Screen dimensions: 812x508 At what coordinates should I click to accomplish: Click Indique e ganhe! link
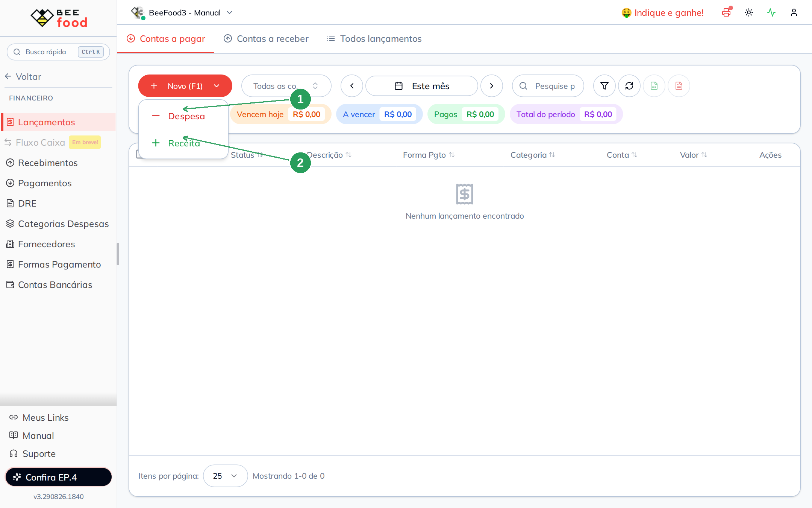click(662, 12)
